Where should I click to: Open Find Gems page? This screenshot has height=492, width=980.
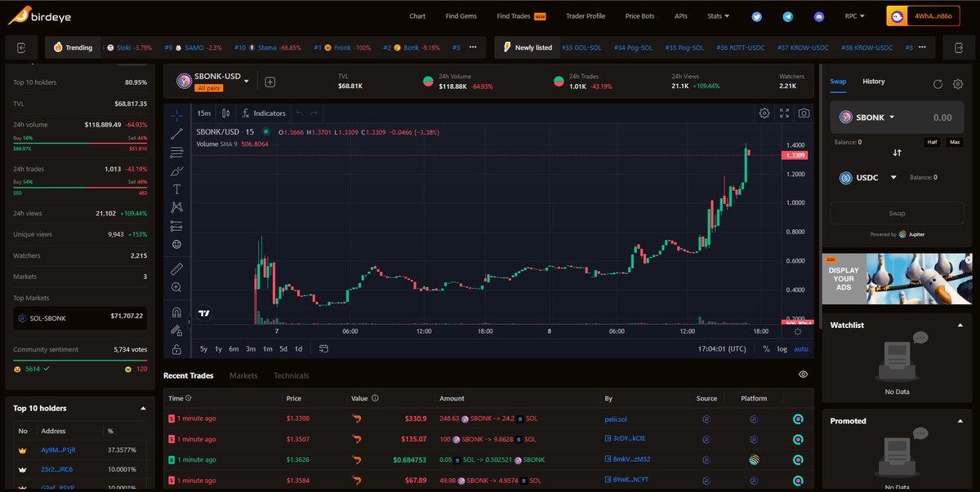(x=461, y=16)
